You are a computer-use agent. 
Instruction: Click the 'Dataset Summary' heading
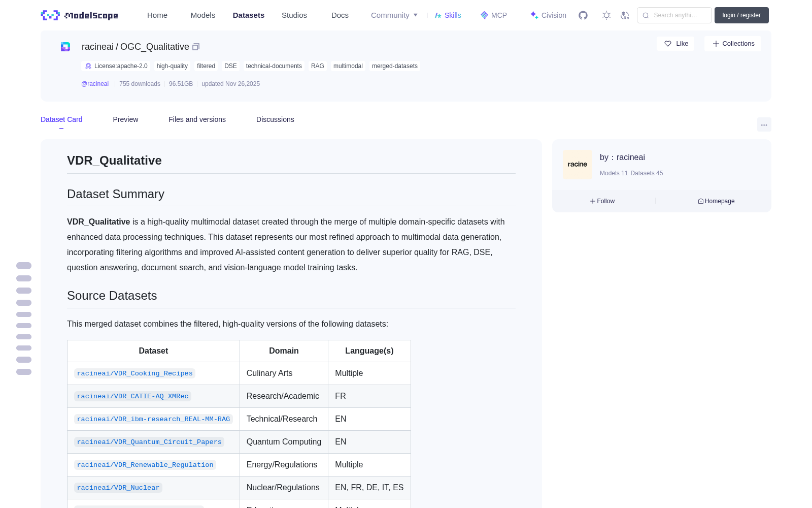(x=116, y=194)
